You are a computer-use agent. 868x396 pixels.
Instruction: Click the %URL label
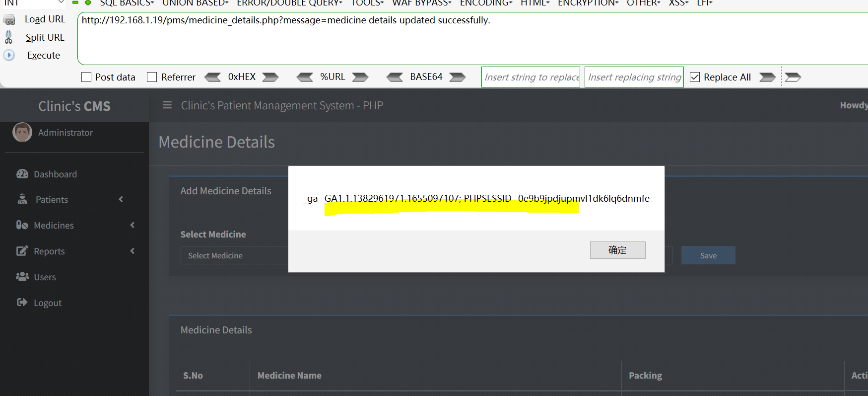point(333,77)
